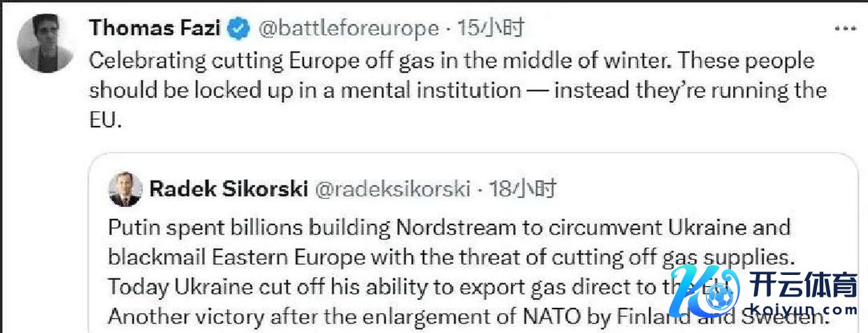Click quoted line "Today Ukraine cut off"
Image resolution: width=868 pixels, height=333 pixels.
[x=391, y=285]
